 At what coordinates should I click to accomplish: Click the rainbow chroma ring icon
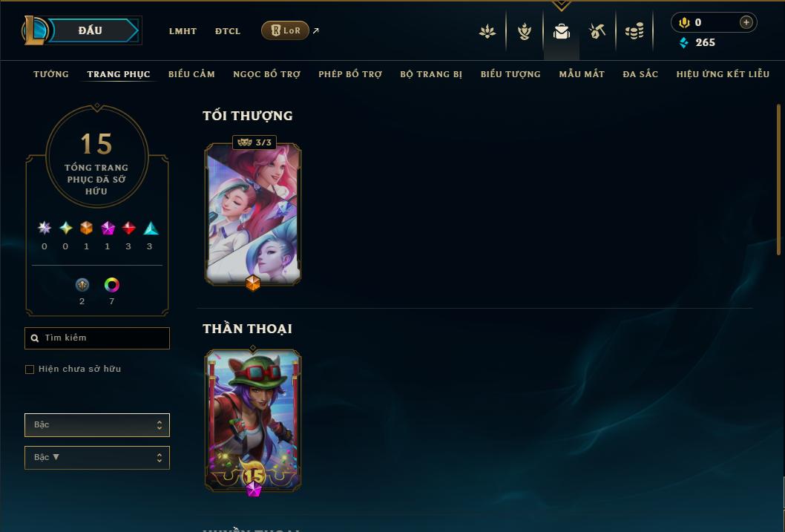coord(111,285)
